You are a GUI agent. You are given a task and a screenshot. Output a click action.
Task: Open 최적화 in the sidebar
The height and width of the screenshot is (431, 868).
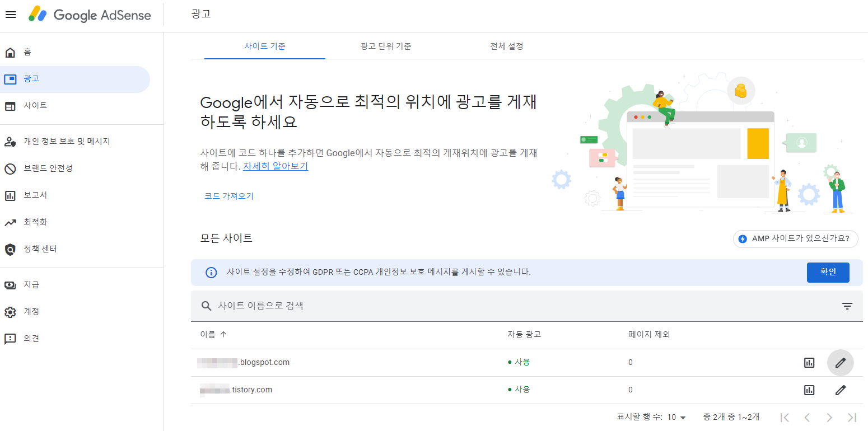(75, 222)
